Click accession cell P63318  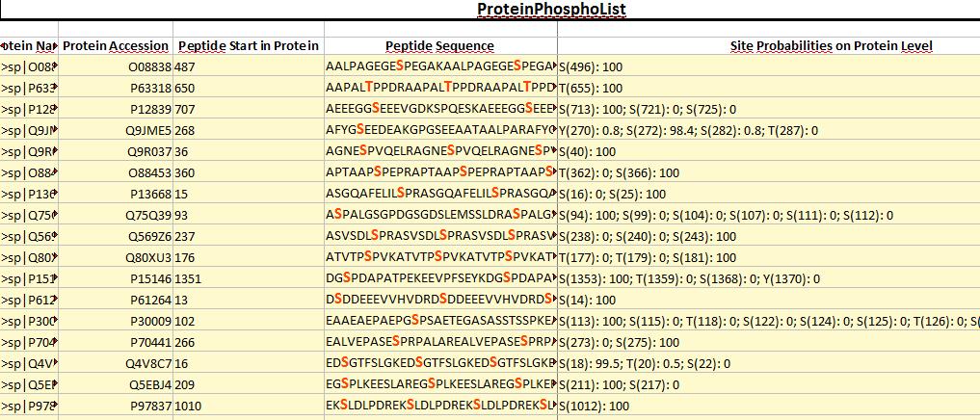tap(116, 88)
